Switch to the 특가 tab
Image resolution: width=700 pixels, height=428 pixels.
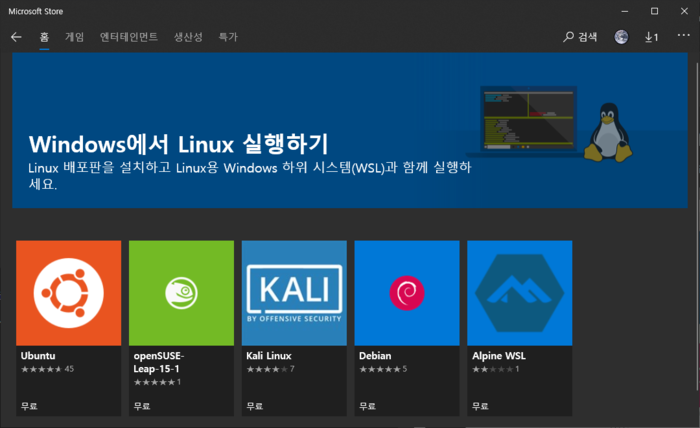tap(228, 37)
